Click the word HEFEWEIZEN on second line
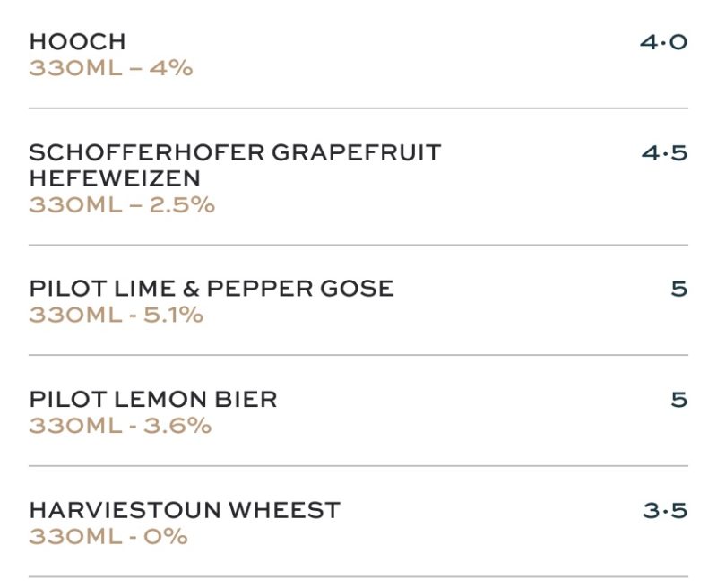 point(114,178)
